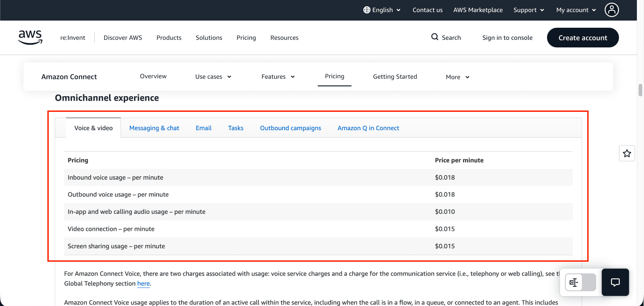Switch to the Email tab
Image resolution: width=644 pixels, height=306 pixels.
pos(203,128)
